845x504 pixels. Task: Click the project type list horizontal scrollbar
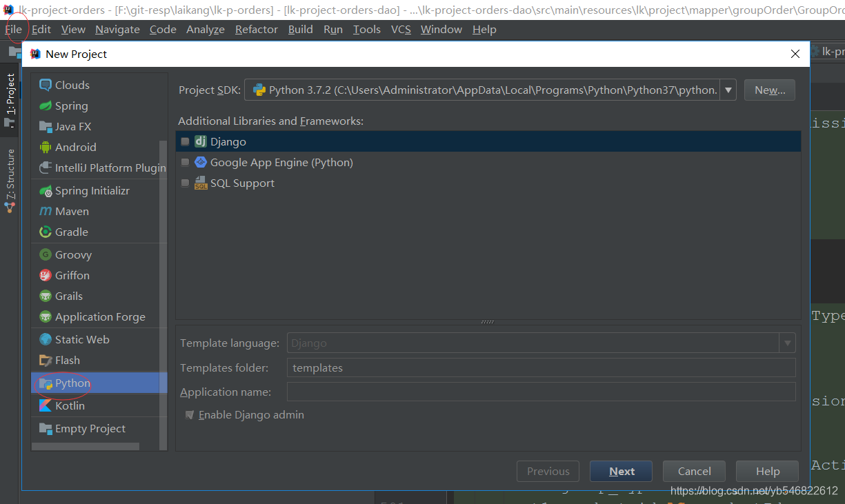[86, 447]
